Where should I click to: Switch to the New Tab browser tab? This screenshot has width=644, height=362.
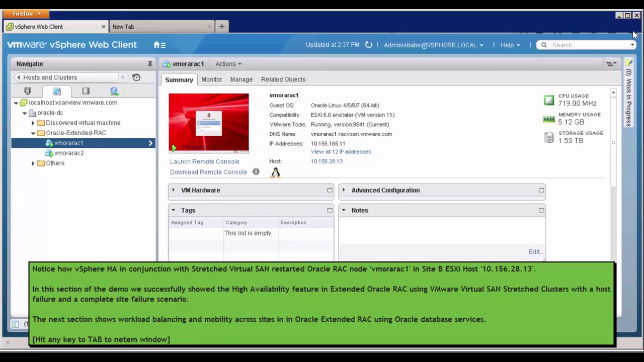[x=163, y=27]
